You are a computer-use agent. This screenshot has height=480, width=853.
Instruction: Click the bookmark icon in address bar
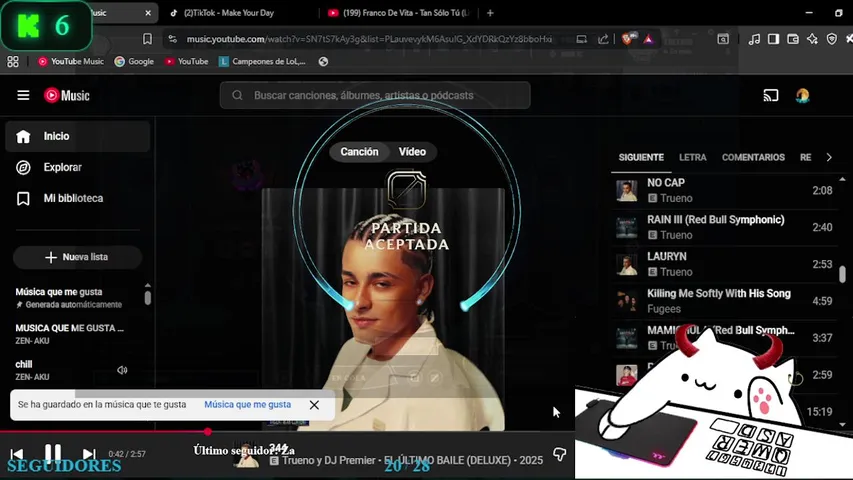[x=147, y=39]
